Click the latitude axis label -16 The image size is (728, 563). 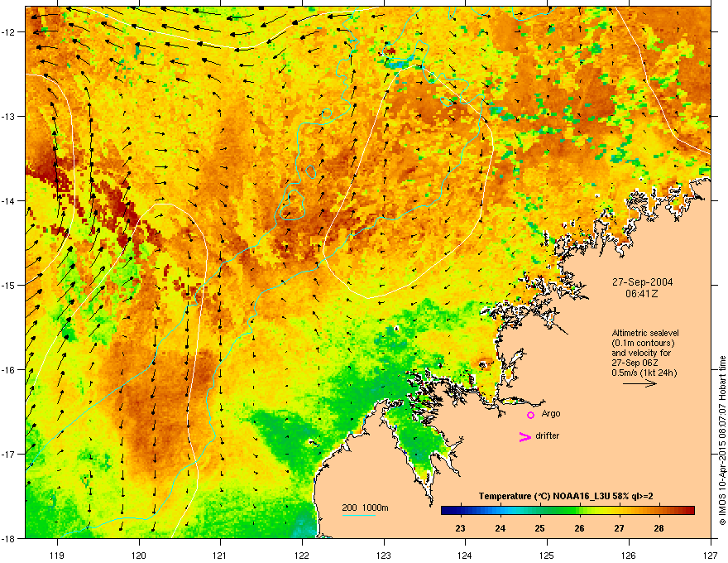8,370
